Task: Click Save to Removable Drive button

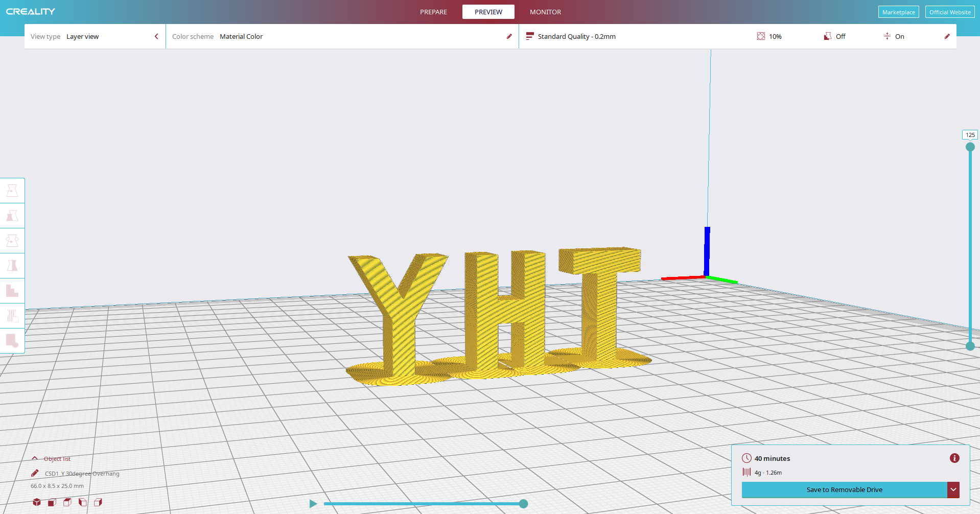Action: pos(844,489)
